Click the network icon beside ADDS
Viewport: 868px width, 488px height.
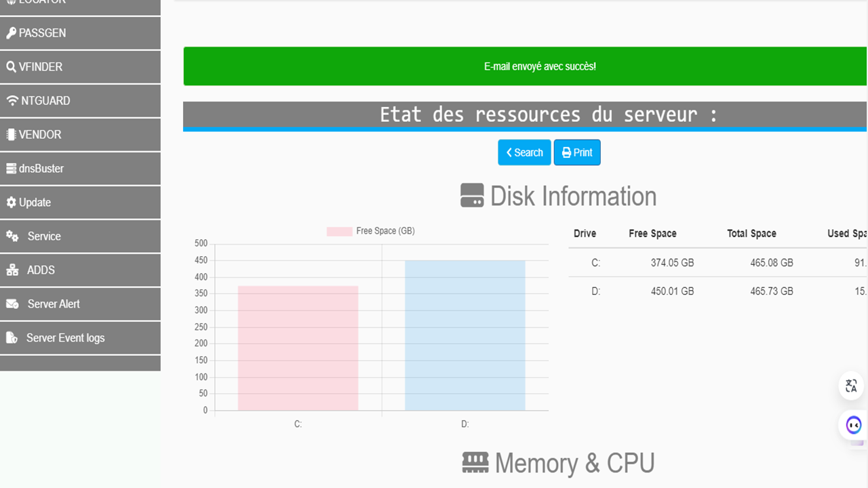tap(12, 270)
